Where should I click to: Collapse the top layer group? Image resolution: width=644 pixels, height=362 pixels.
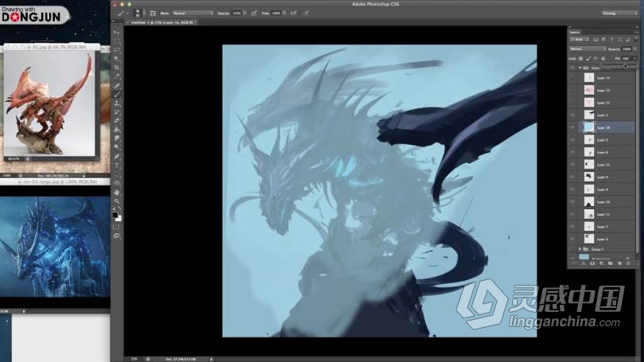point(580,68)
